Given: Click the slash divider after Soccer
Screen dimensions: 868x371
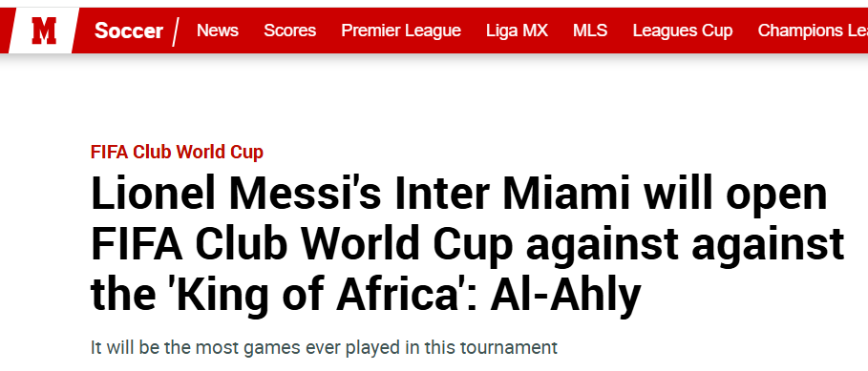Looking at the screenshot, I should [x=176, y=31].
